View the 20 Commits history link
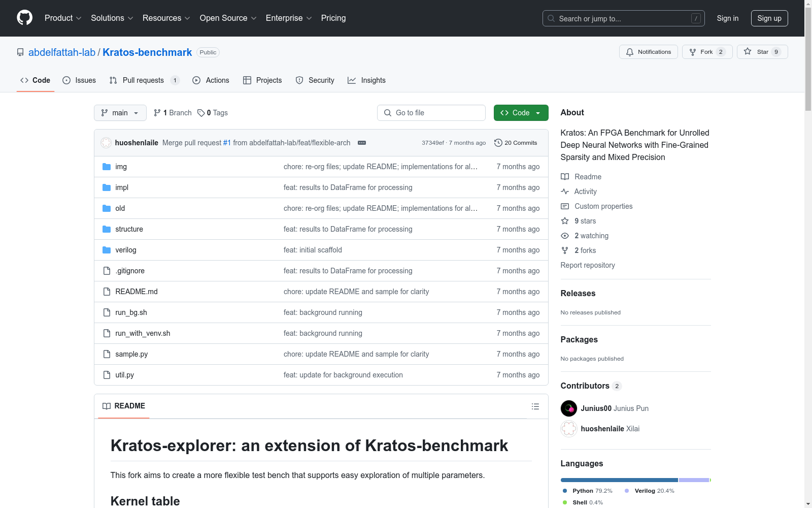Viewport: 812px width, 508px height. (x=516, y=143)
